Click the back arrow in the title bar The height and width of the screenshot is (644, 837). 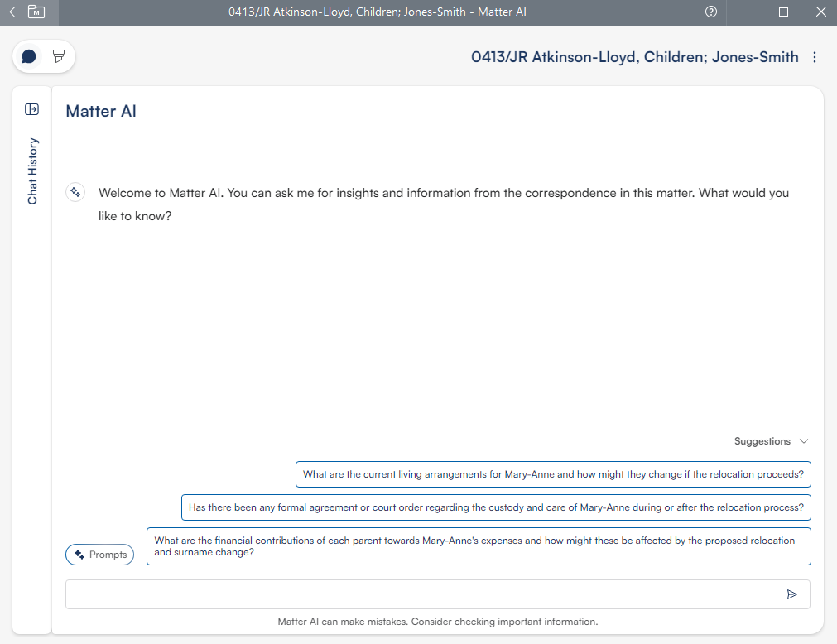click(12, 12)
